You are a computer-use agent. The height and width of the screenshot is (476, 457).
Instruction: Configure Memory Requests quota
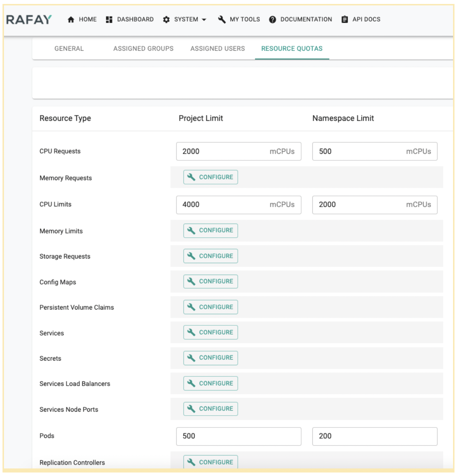click(x=211, y=177)
